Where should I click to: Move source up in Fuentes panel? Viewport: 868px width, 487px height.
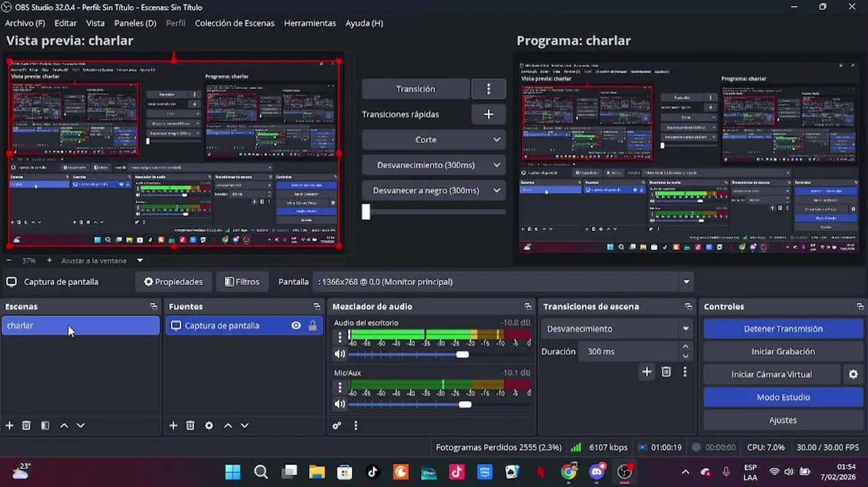pos(228,425)
